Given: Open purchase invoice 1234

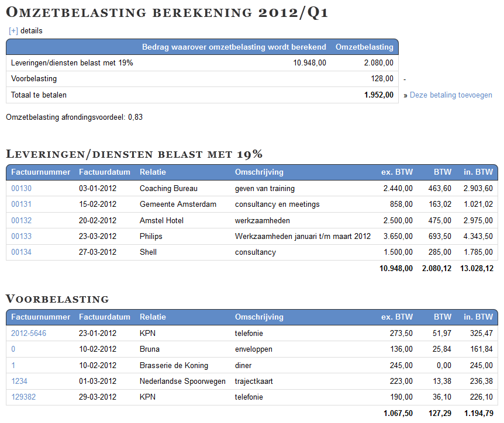Looking at the screenshot, I should point(19,382).
